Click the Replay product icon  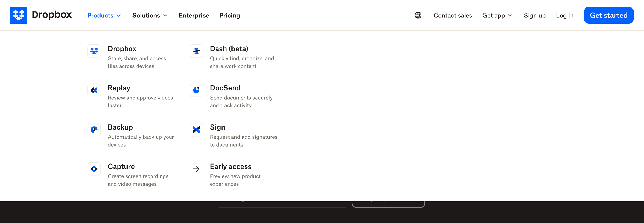[x=94, y=90]
